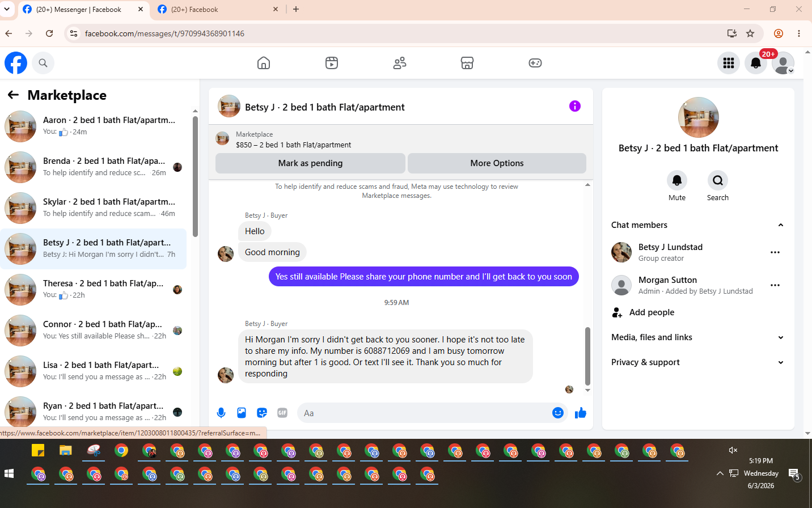Click Mark as pending button
Screen dimensions: 812x508
[x=310, y=163]
